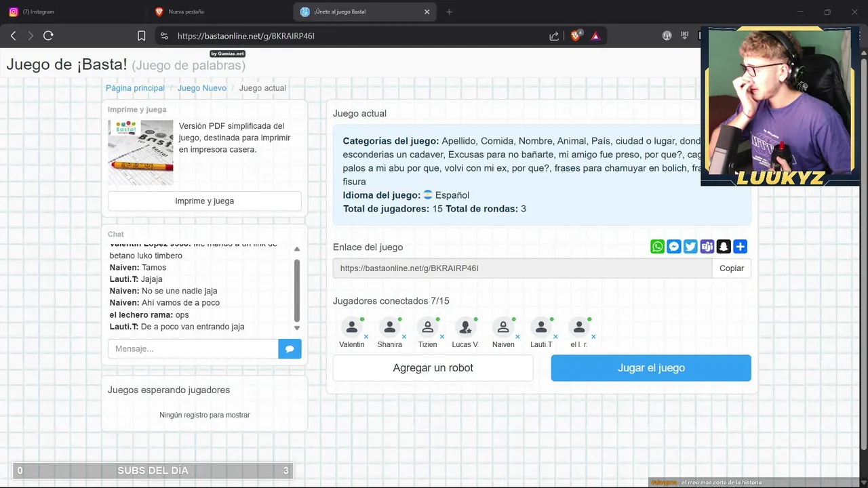Click Lauti.T's player avatar

click(x=541, y=327)
